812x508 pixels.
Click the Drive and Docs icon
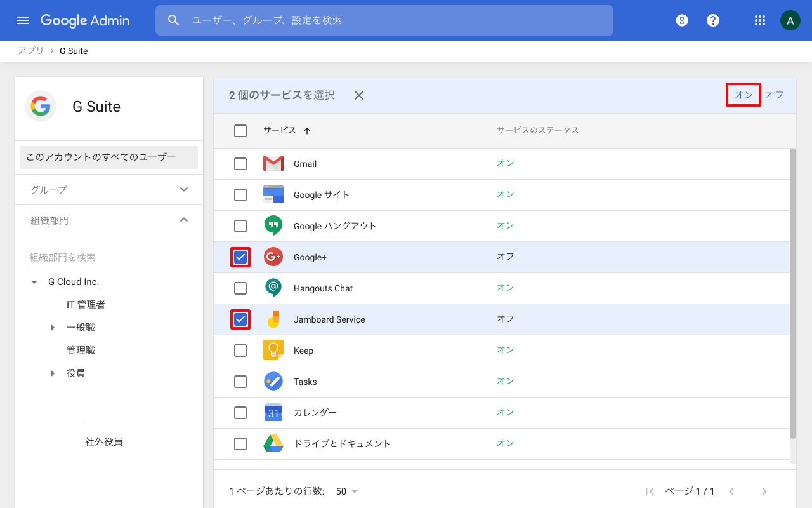[x=273, y=443]
